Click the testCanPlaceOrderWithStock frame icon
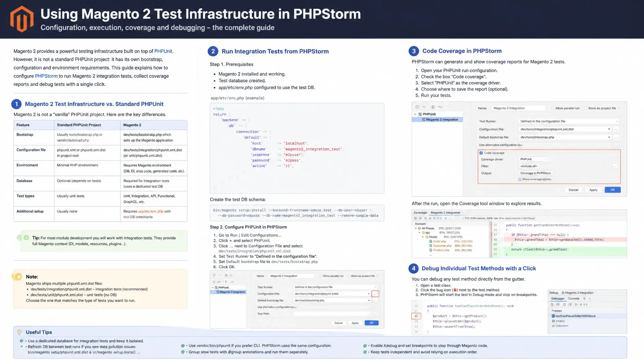This screenshot has height=360, width=644. tap(553, 316)
